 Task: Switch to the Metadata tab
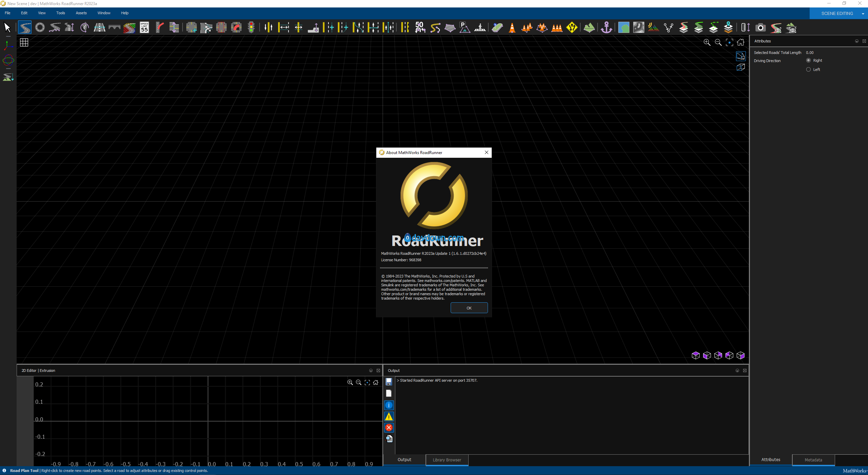[813, 460]
